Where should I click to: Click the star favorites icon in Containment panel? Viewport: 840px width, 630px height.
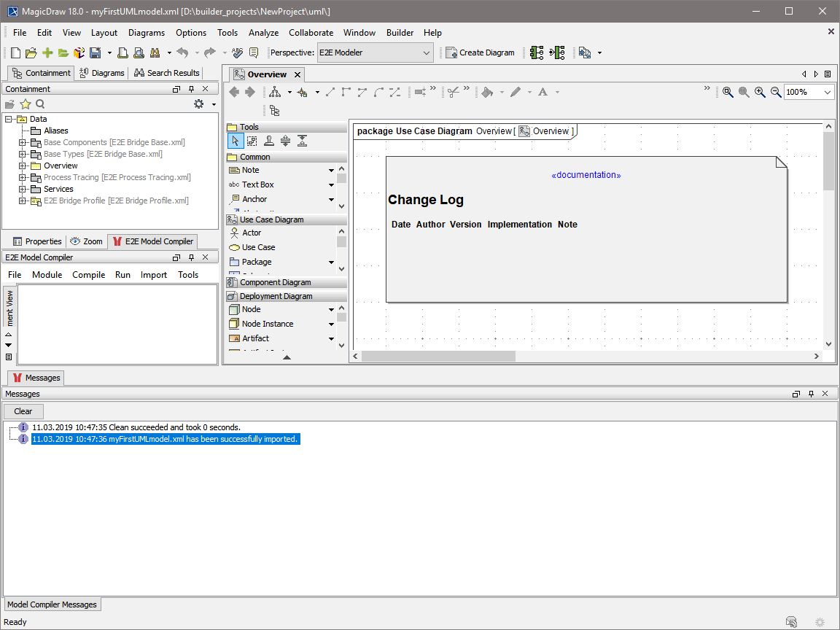pyautogui.click(x=25, y=104)
